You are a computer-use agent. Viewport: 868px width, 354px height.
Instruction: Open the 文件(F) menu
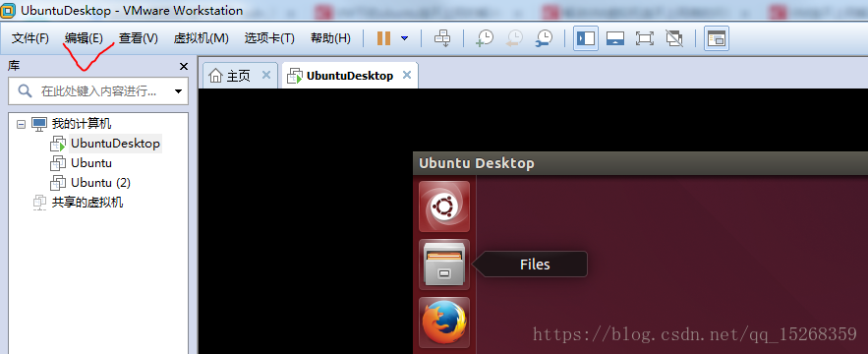30,38
